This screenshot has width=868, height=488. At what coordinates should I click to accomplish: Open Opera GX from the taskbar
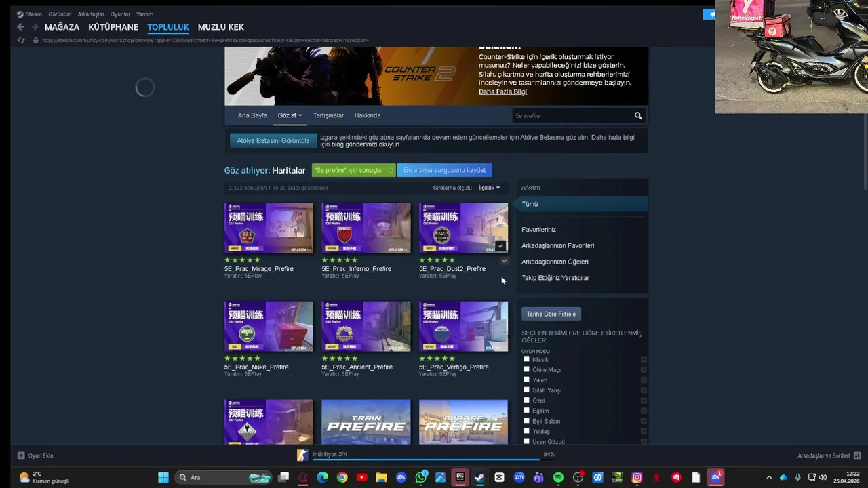(x=303, y=477)
